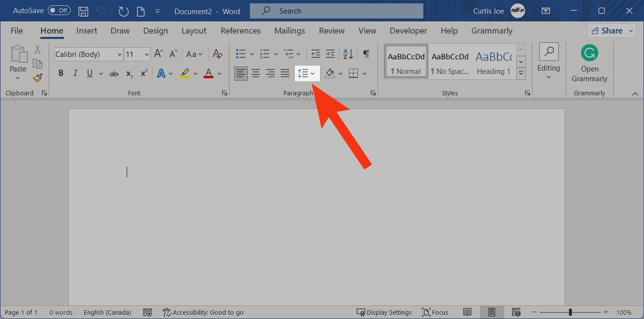Expand the Styles gallery More arrow
Viewport: 644px width, 319px height.
click(521, 72)
